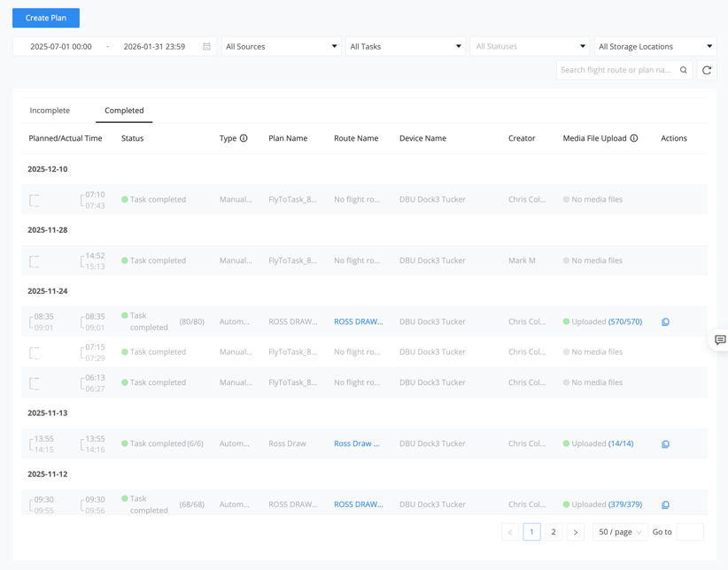Click the Media File Upload info icon
The height and width of the screenshot is (570, 728).
tap(634, 138)
